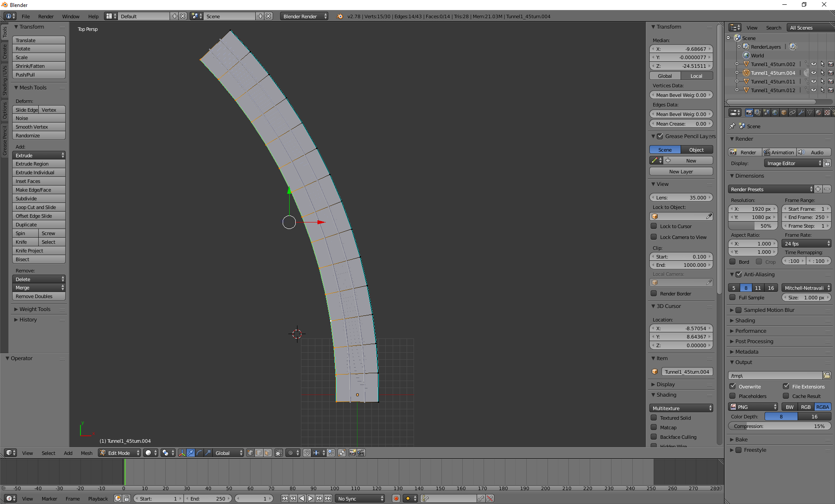Click the jump to end playback icon
835x504 pixels.
coord(328,498)
